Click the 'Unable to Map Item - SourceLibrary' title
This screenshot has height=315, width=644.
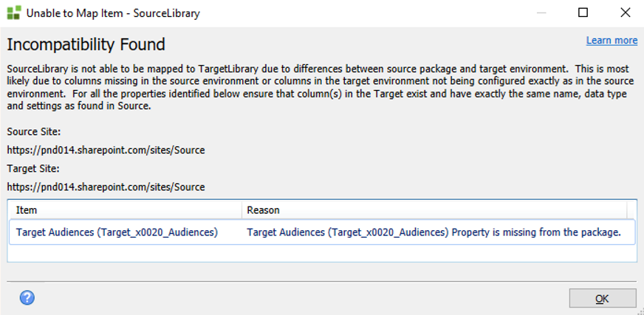[x=113, y=13]
